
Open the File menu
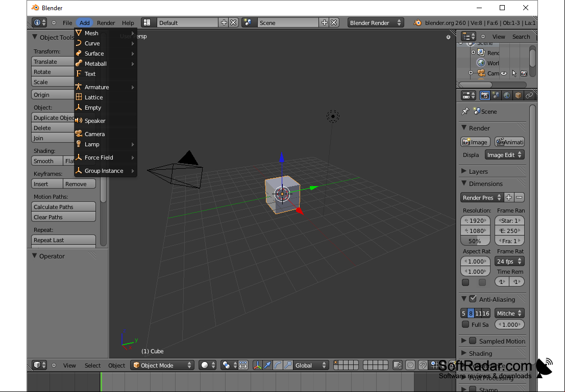click(x=67, y=22)
